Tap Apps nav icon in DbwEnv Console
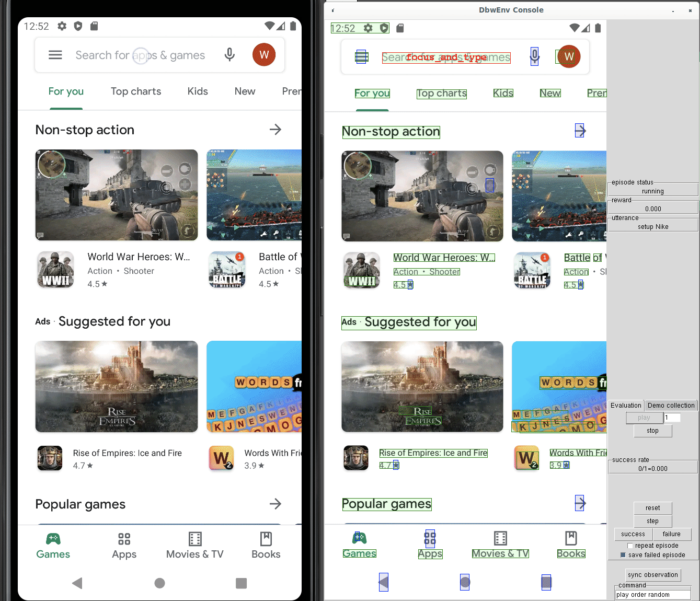The image size is (700, 601). pyautogui.click(x=430, y=538)
